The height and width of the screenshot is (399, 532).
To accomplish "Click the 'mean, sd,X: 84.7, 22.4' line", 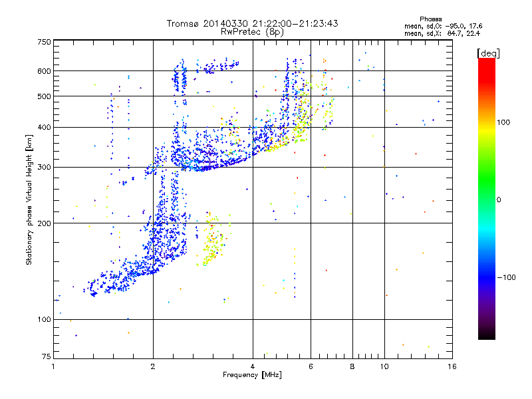I will (442, 33).
